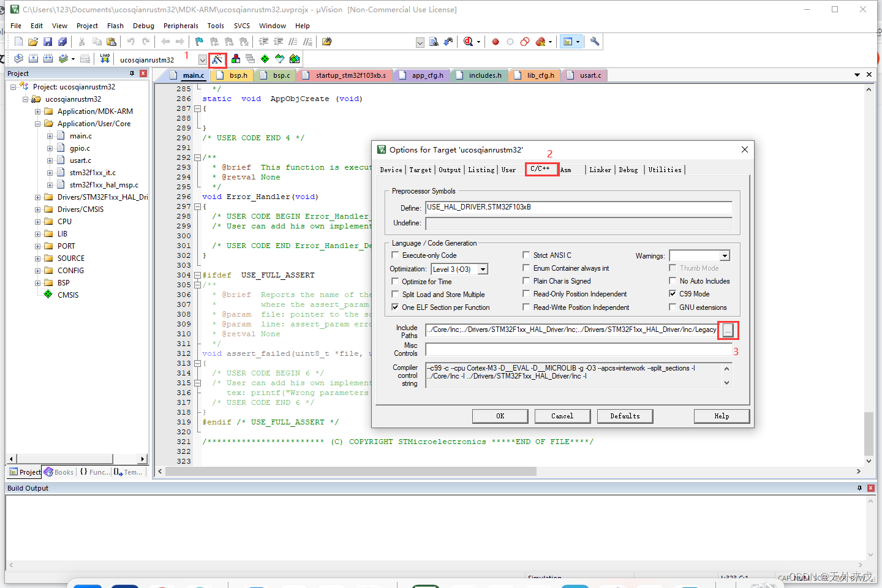Open the Configuration wrench icon
882x588 pixels.
click(x=594, y=41)
